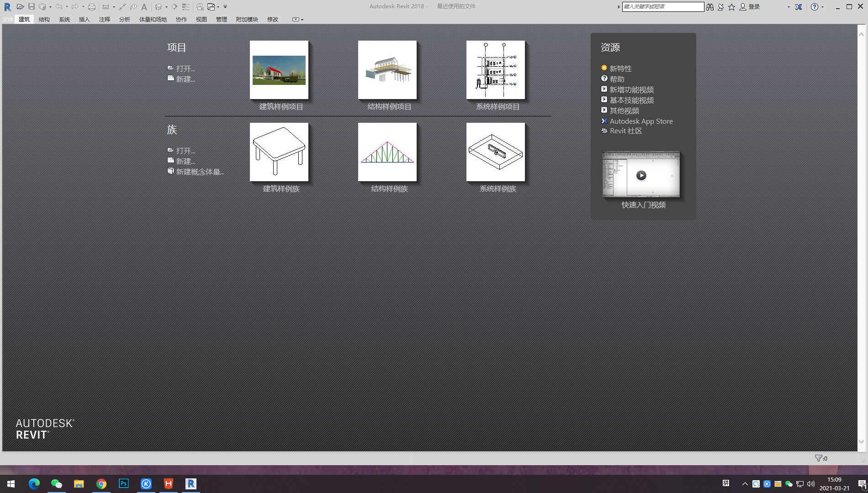Expand the Switch Windows dropdown arrow
868x493 pixels.
pyautogui.click(x=218, y=7)
